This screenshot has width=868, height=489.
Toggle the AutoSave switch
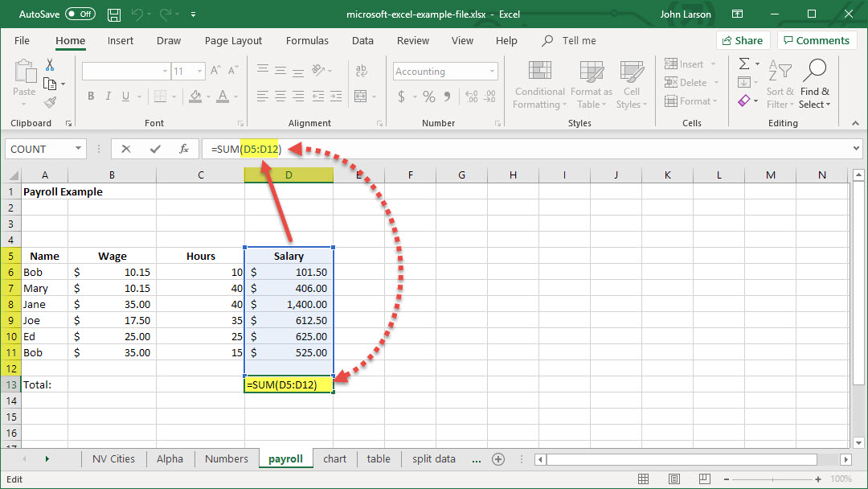point(80,14)
